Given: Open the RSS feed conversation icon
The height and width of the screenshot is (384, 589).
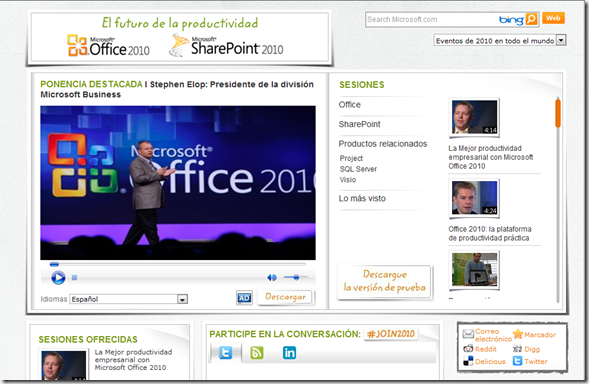Looking at the screenshot, I should pyautogui.click(x=257, y=353).
